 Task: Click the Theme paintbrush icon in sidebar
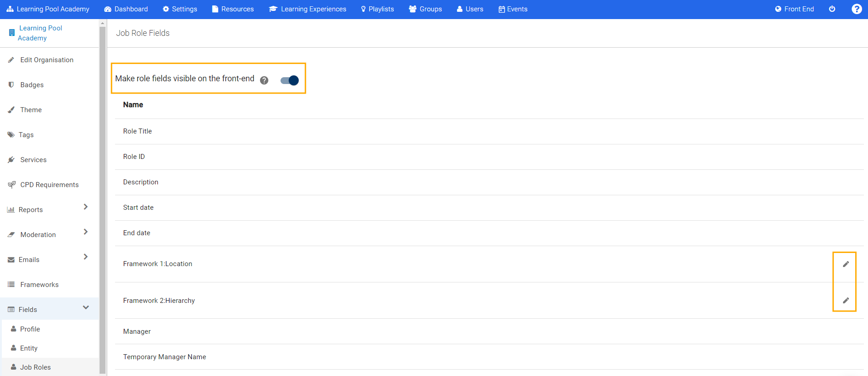pyautogui.click(x=11, y=110)
